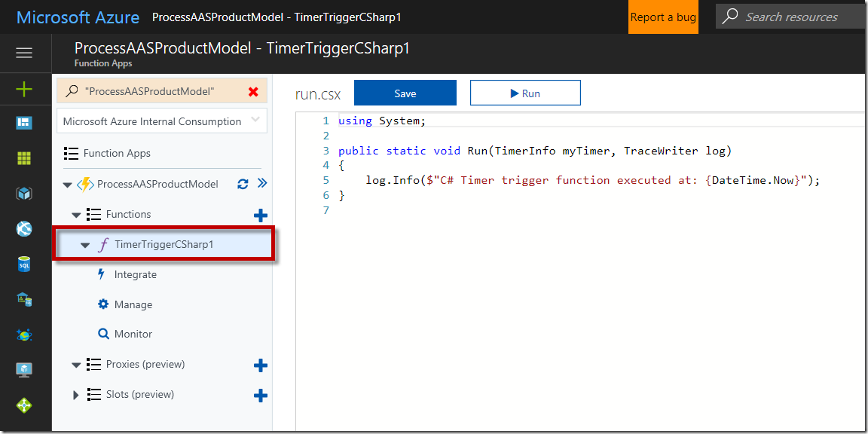This screenshot has width=868, height=434.
Task: Clear the search filter with the red X
Action: point(253,91)
